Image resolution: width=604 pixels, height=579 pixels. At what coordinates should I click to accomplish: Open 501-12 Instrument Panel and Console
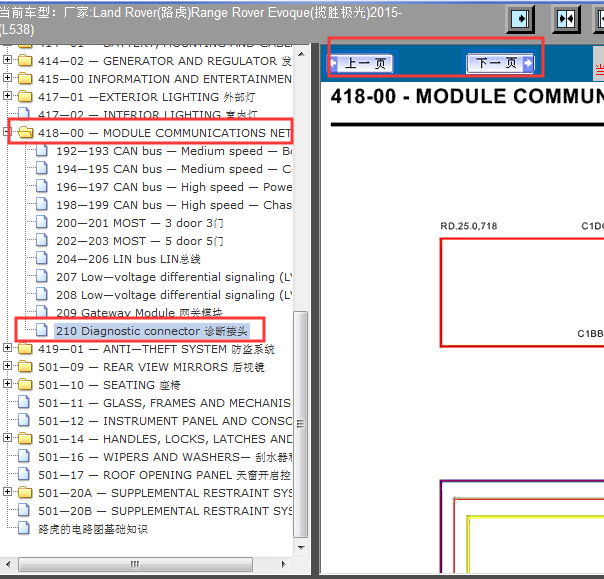coord(165,421)
